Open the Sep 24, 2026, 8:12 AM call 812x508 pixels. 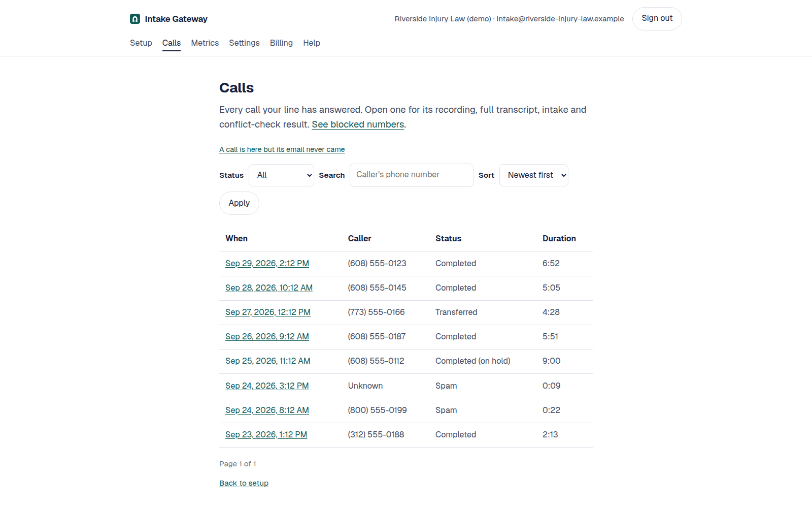coord(267,410)
